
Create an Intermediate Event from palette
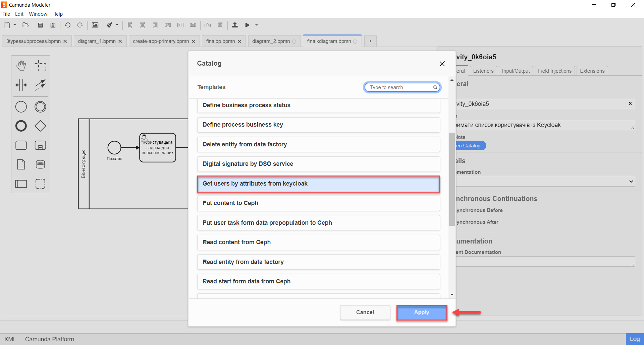pyautogui.click(x=40, y=107)
